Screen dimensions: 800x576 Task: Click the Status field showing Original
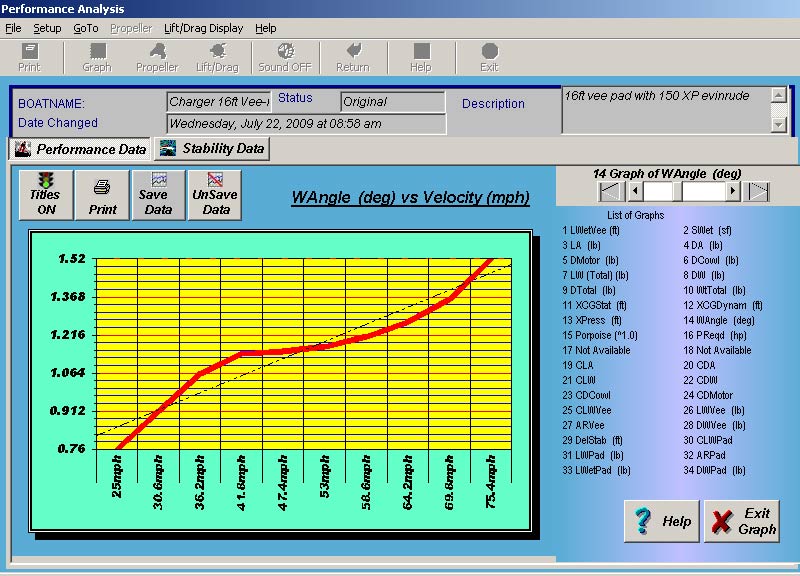(x=392, y=102)
